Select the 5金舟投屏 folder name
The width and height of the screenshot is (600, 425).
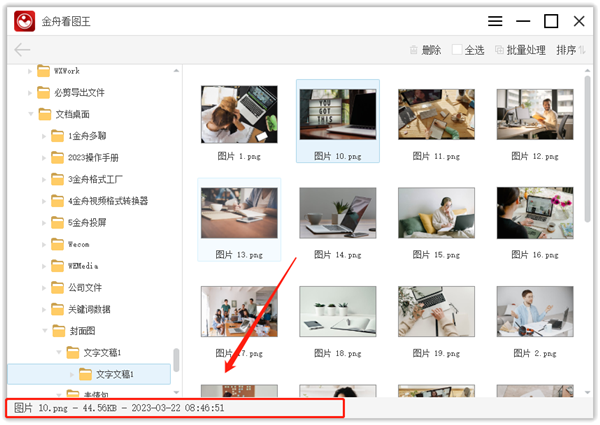[x=87, y=223]
